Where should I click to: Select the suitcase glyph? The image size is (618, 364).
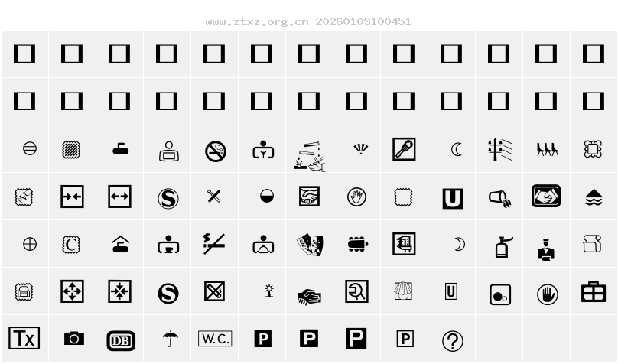tap(594, 291)
